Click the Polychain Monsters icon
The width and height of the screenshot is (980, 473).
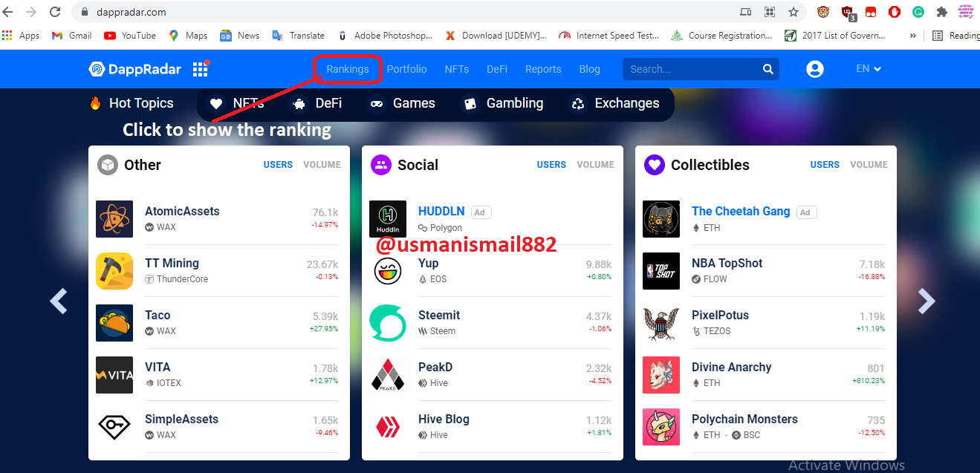661,427
